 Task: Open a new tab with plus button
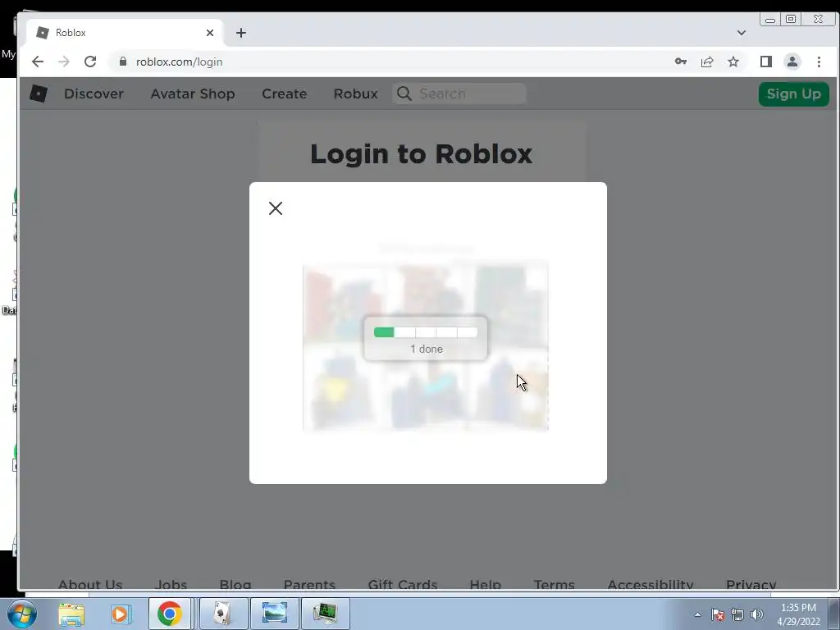point(241,33)
